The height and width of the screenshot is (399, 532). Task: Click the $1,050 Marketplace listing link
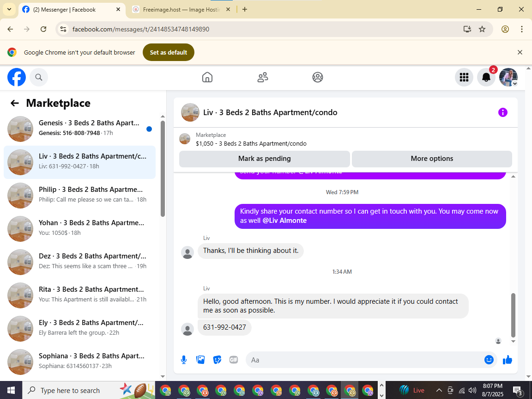tap(251, 144)
